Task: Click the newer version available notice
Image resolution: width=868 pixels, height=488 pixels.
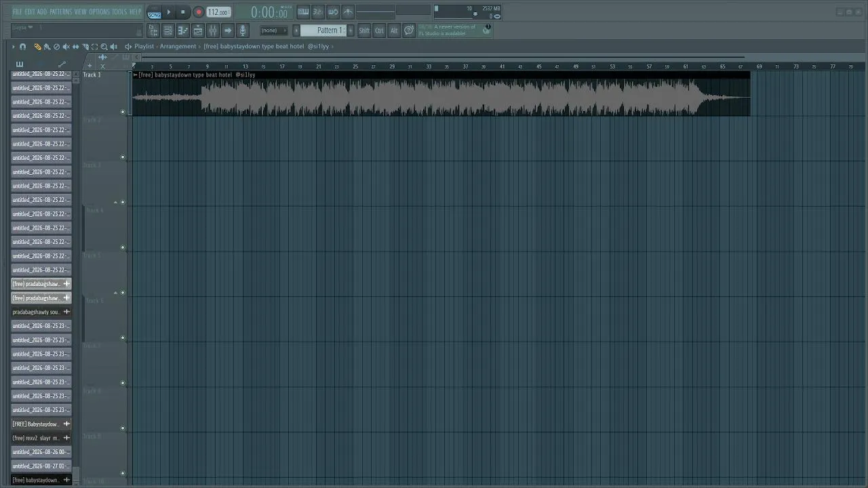Action: pos(454,30)
